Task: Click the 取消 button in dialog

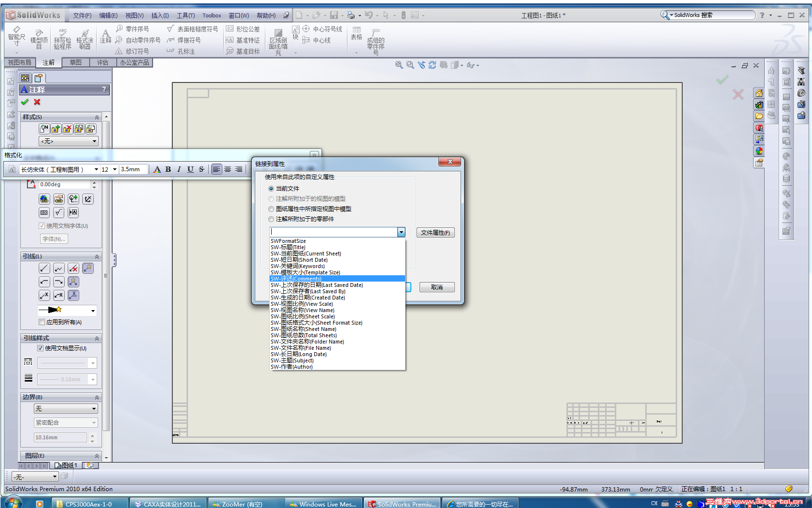Action: pyautogui.click(x=437, y=287)
